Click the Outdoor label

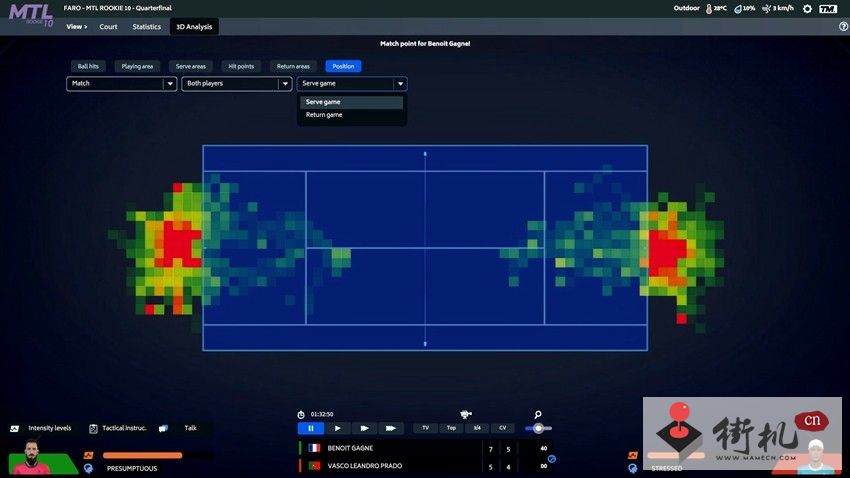click(686, 8)
